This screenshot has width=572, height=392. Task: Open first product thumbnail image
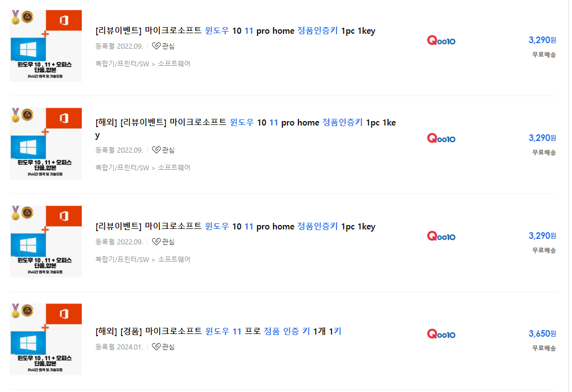click(x=46, y=46)
